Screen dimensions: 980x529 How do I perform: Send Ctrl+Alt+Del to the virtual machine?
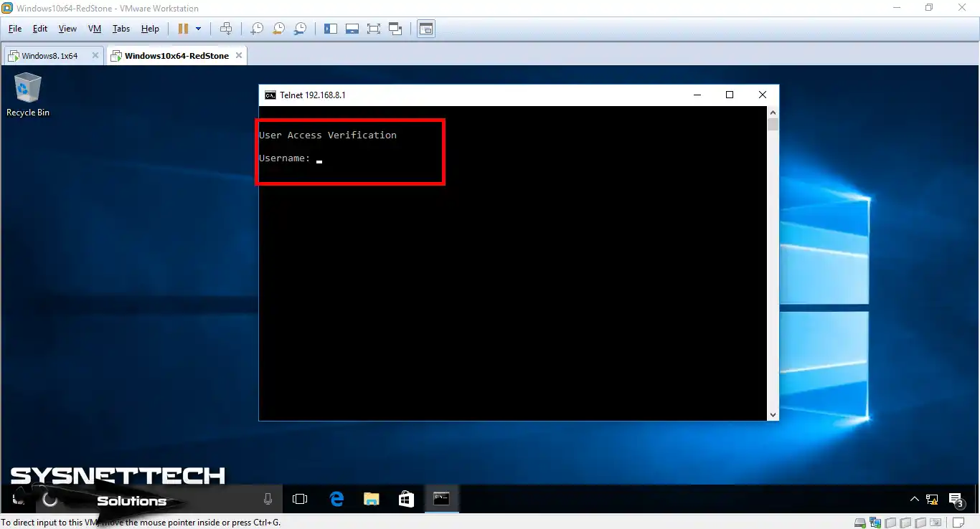(x=226, y=29)
